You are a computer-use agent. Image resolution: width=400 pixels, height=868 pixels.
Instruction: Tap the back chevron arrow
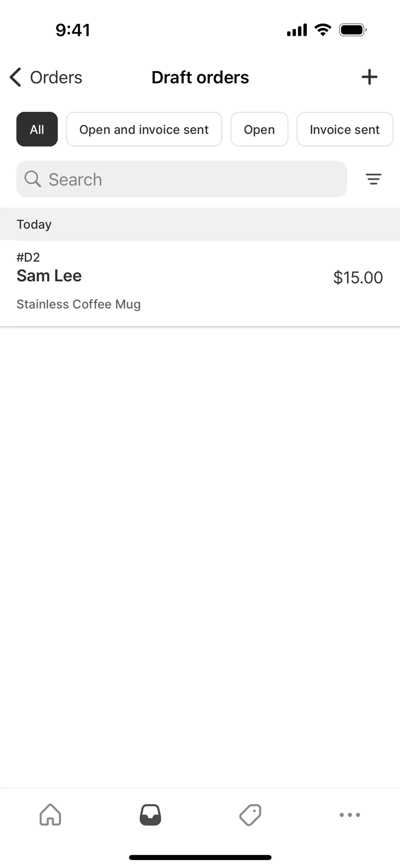click(x=15, y=77)
